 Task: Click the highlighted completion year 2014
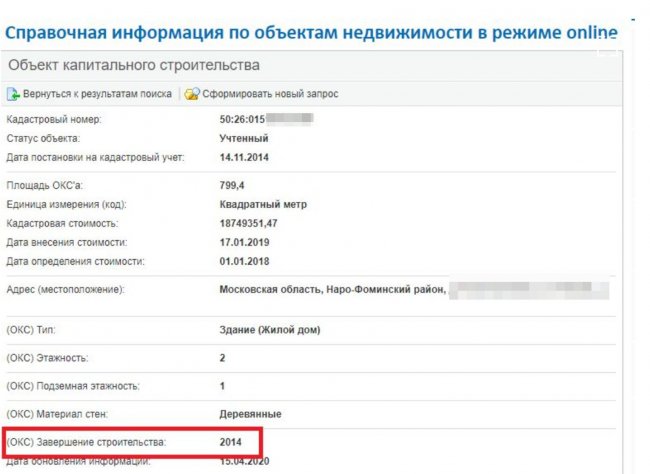coord(232,441)
